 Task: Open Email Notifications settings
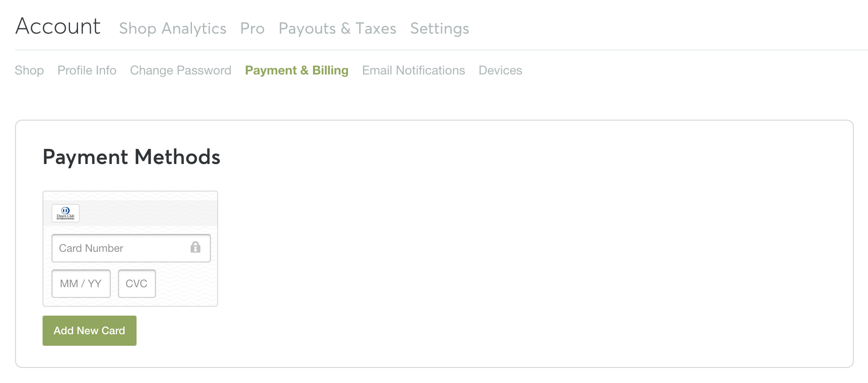pos(413,70)
